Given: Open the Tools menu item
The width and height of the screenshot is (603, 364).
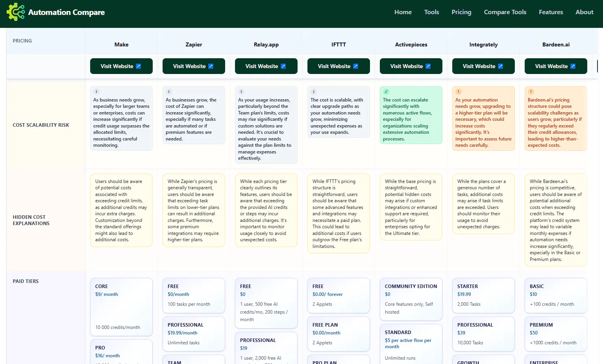Looking at the screenshot, I should click(x=431, y=12).
